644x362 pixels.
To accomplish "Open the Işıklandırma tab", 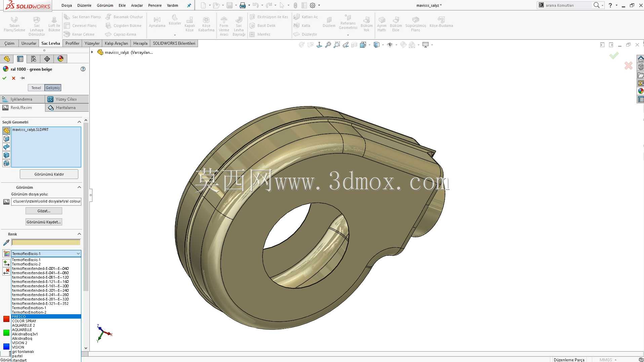I will coord(23,99).
